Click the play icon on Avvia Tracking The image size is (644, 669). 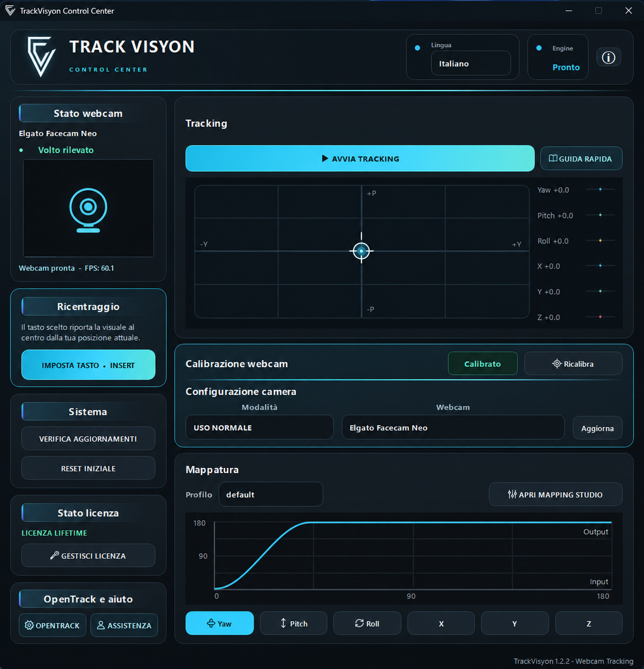point(325,159)
